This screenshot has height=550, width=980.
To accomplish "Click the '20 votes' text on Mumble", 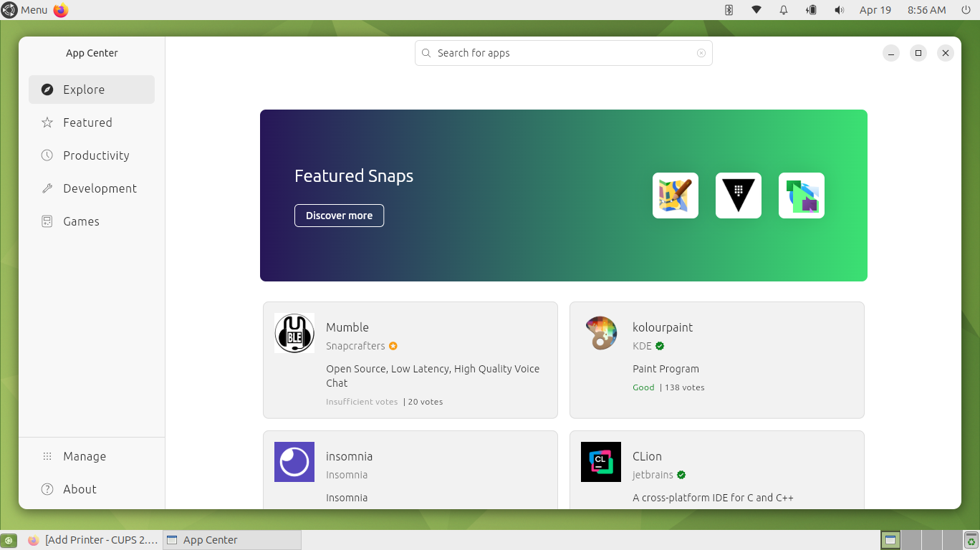I will 426,402.
